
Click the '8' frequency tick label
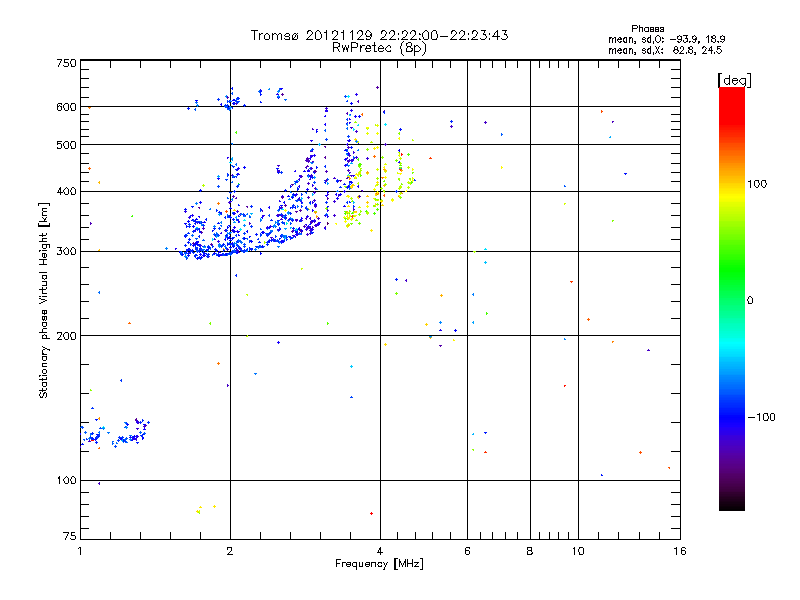530,551
